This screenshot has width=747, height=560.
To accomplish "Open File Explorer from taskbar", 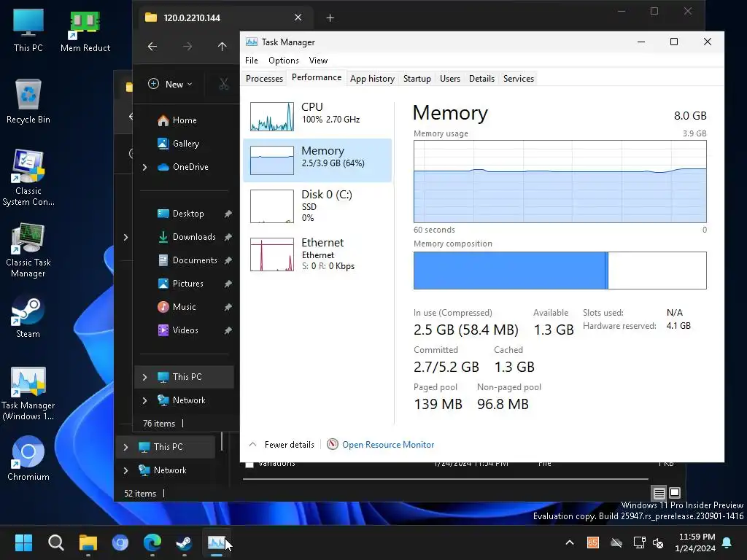I will coord(88,542).
